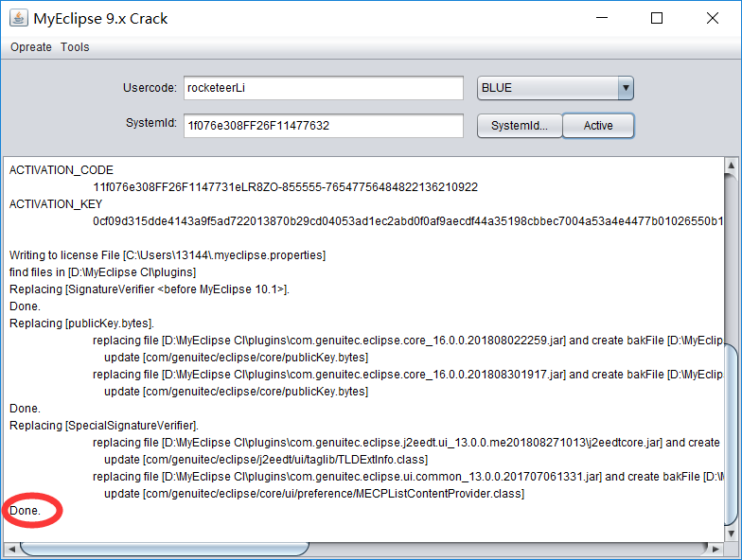Click the horizontal scrollbar thumb

[165, 549]
